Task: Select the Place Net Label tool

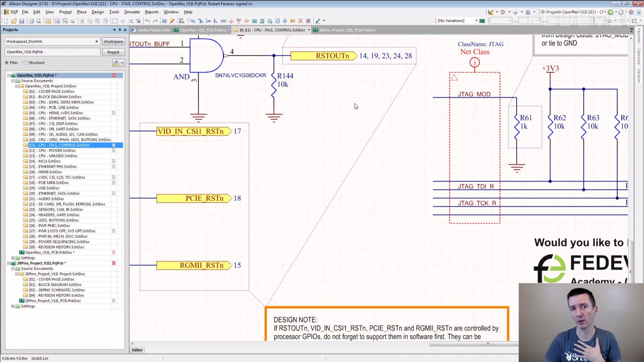Action: pos(223,21)
